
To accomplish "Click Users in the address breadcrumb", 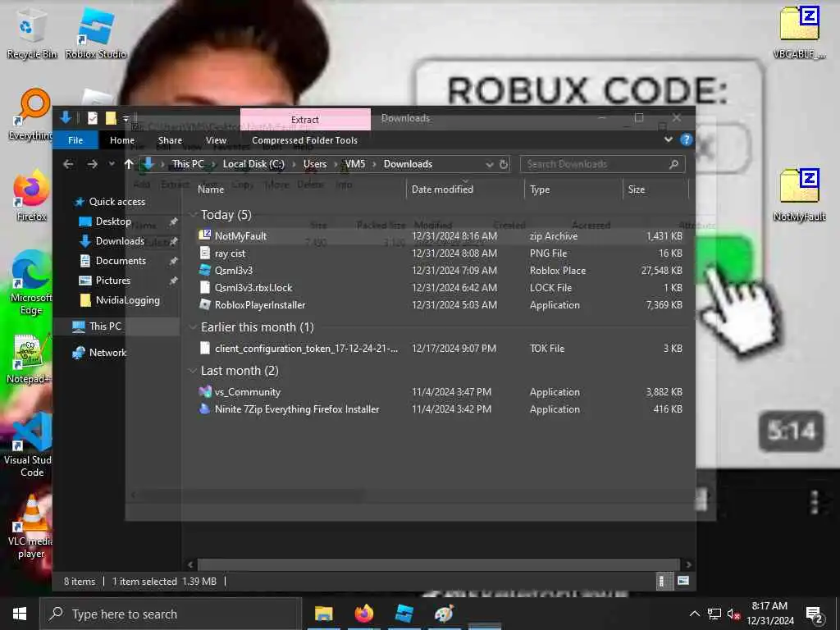I will 314,164.
